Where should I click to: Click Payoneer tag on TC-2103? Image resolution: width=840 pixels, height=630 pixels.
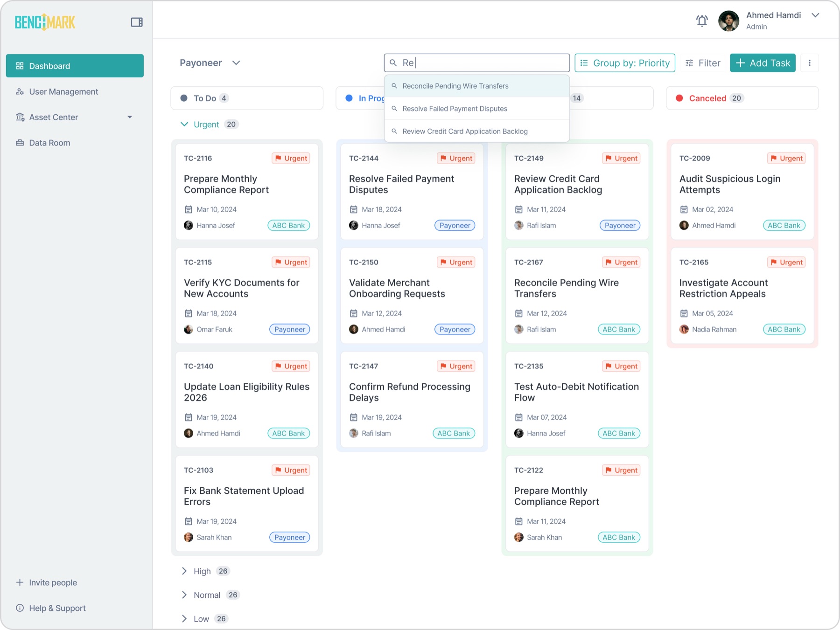[x=289, y=537]
